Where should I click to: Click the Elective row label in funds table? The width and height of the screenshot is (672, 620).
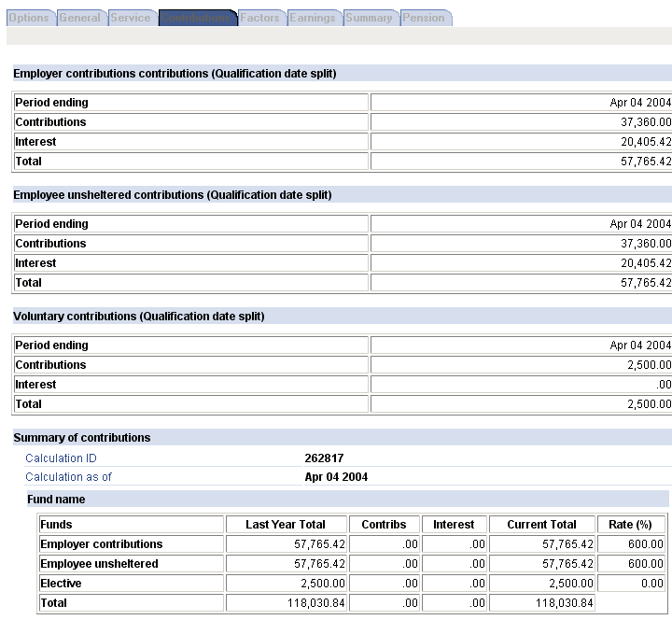click(x=61, y=584)
